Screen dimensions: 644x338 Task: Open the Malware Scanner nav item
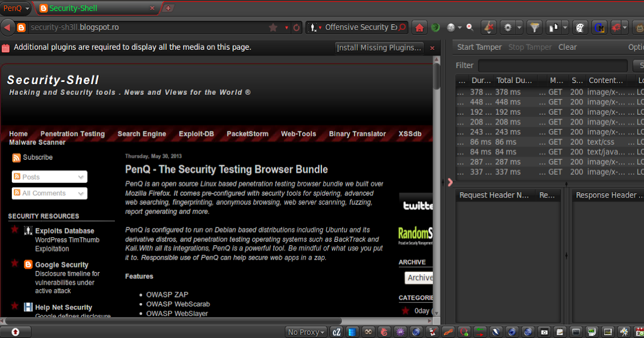click(x=37, y=143)
